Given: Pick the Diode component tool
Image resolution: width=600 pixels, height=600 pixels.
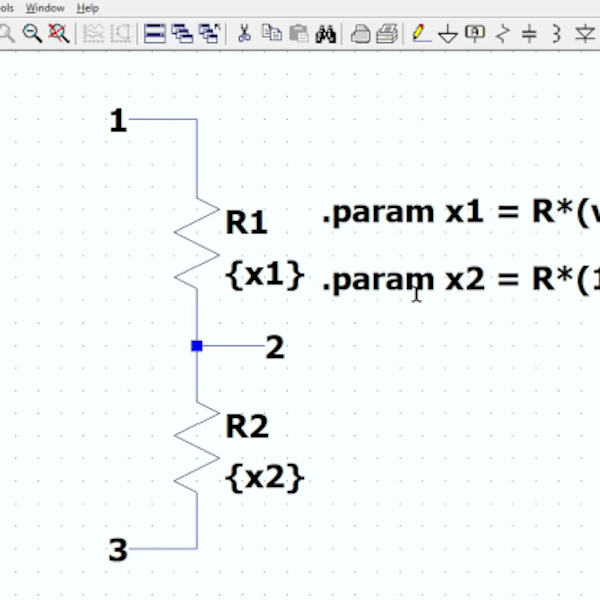Looking at the screenshot, I should pos(585,34).
